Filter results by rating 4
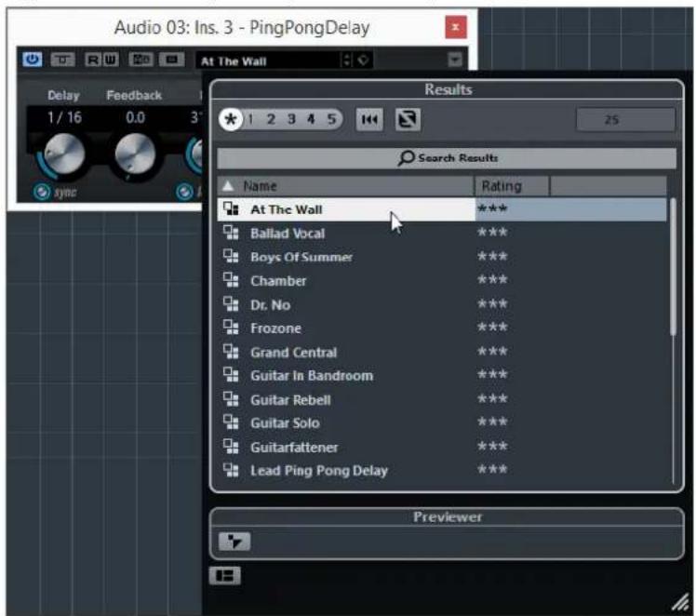The image size is (696, 616). click(x=311, y=119)
